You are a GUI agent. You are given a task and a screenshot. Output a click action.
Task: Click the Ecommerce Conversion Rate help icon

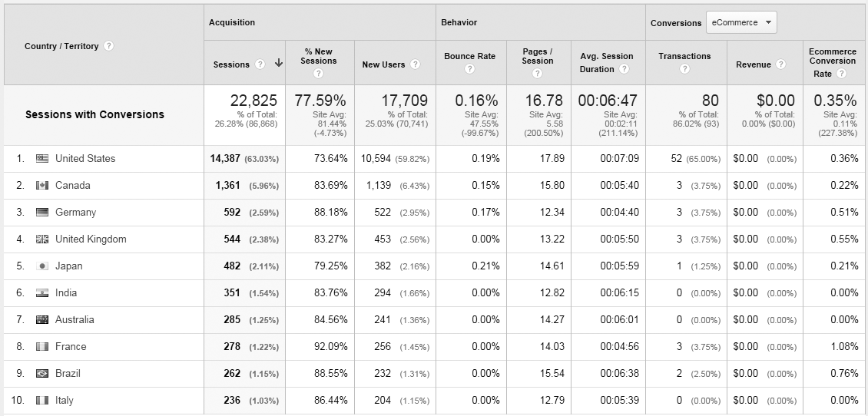[842, 74]
